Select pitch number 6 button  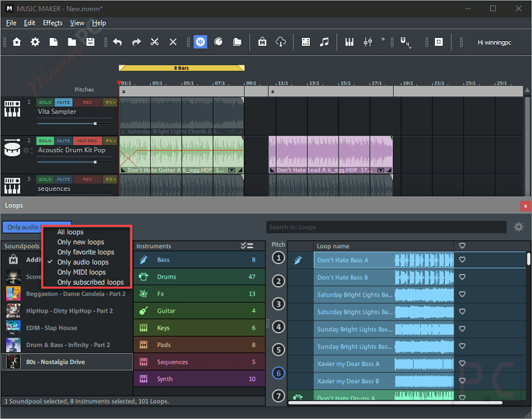pos(279,373)
